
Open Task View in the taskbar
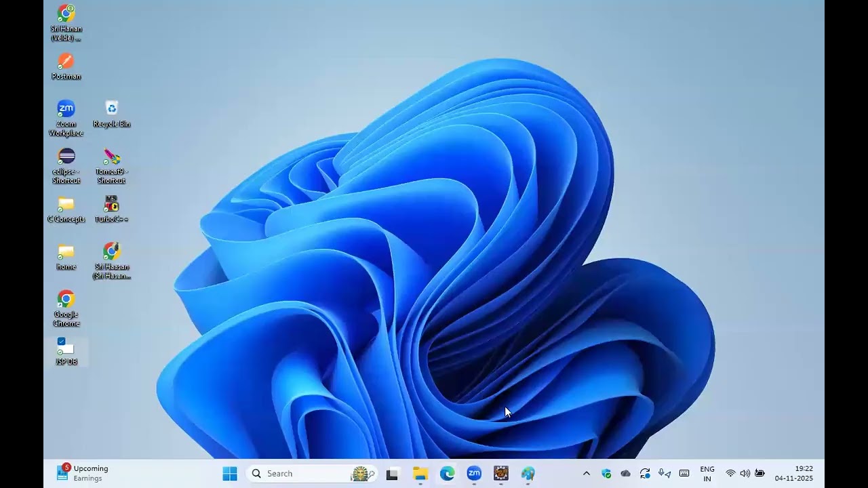392,474
